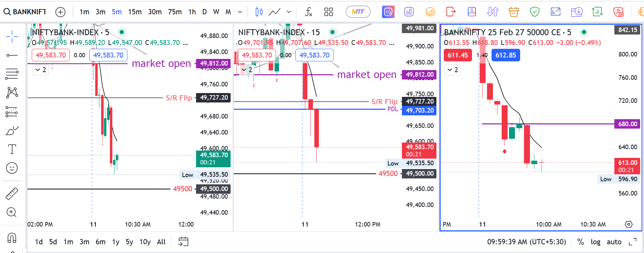Select the Daily (D) timeframe
The width and height of the screenshot is (644, 253).
pos(204,12)
